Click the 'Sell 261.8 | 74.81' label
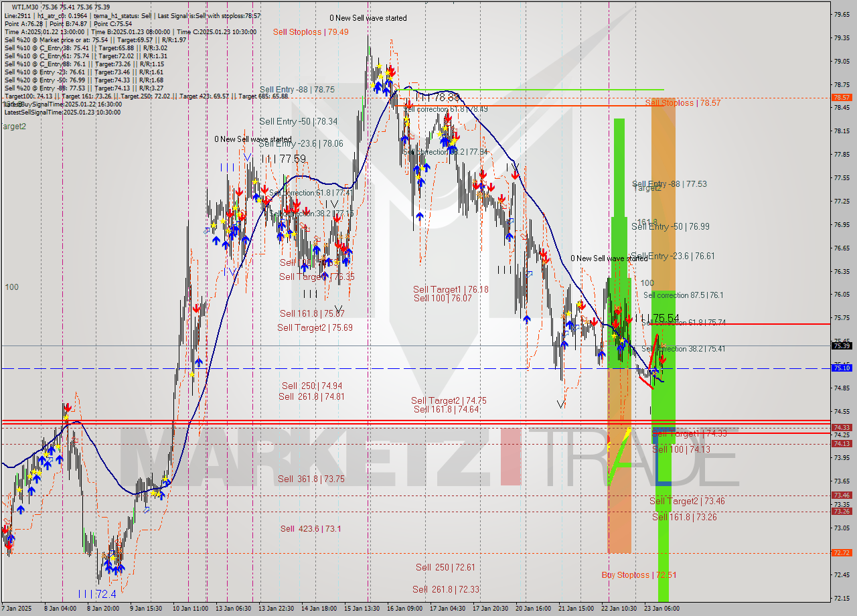This screenshot has height=616, width=857. pyautogui.click(x=312, y=396)
